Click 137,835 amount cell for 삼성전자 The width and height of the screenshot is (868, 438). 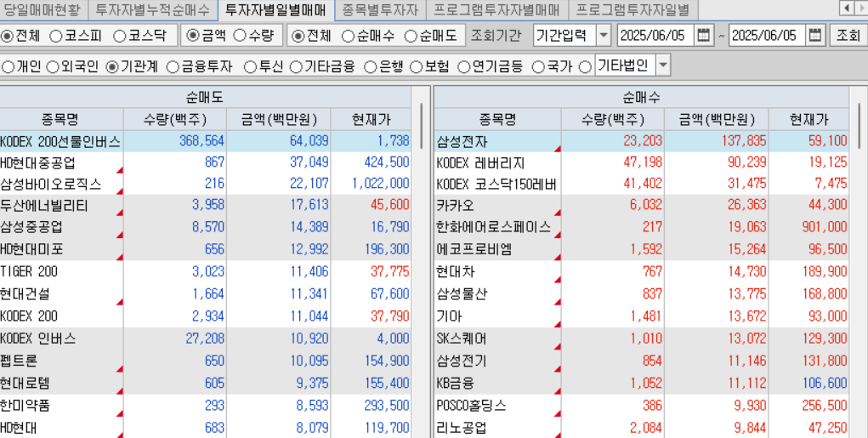pyautogui.click(x=717, y=141)
